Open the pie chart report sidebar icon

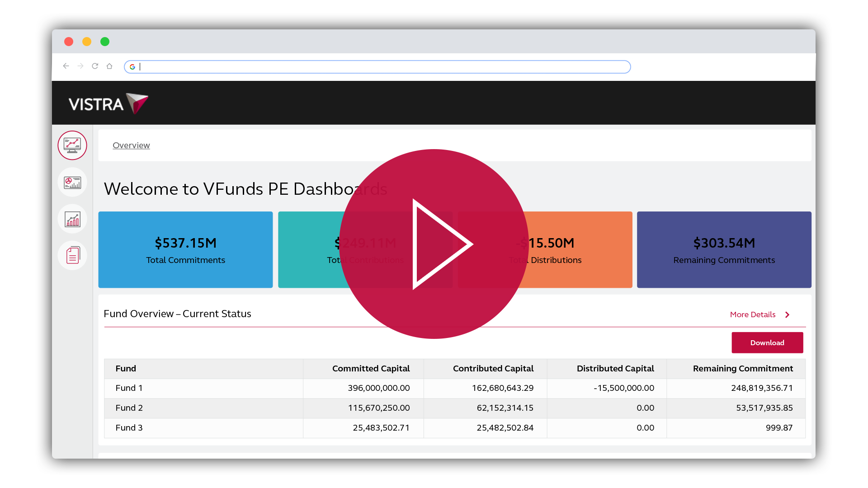pos(72,183)
